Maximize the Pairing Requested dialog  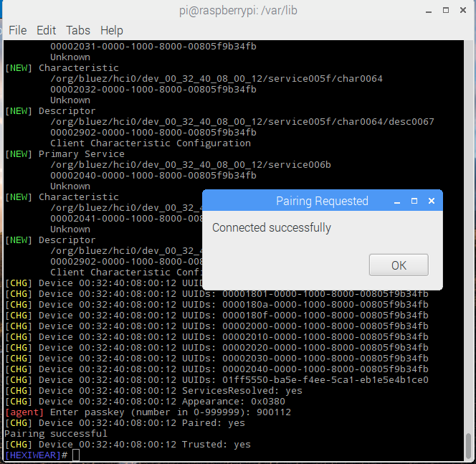click(414, 202)
